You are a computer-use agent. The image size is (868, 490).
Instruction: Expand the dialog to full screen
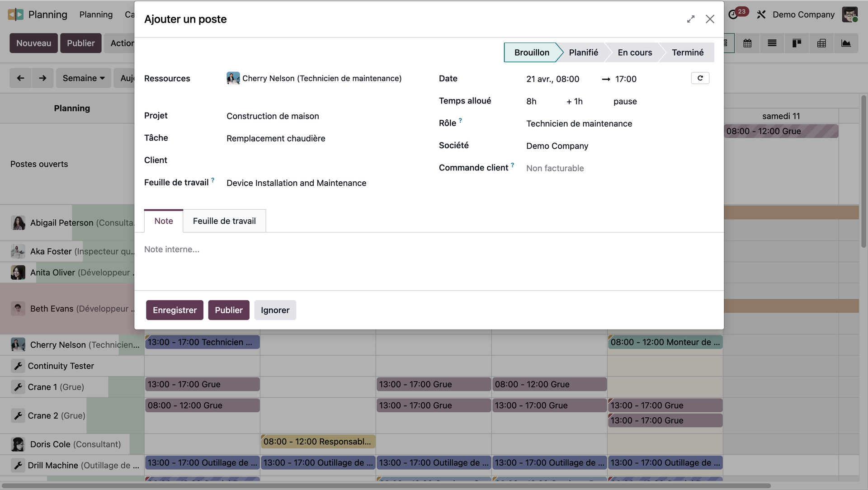pos(690,19)
